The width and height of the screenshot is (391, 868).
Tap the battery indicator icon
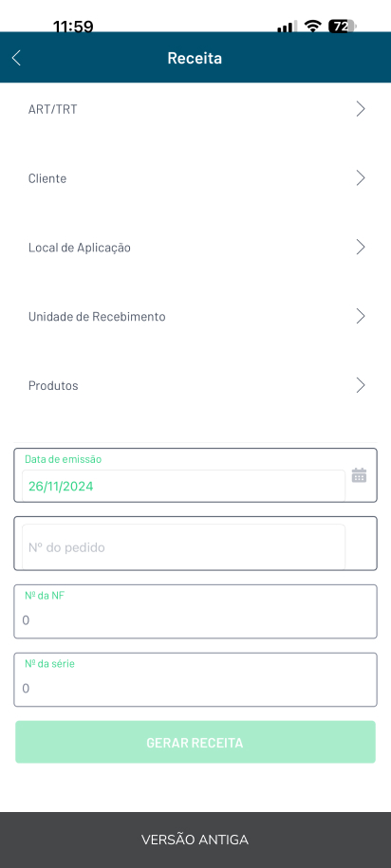(x=342, y=26)
